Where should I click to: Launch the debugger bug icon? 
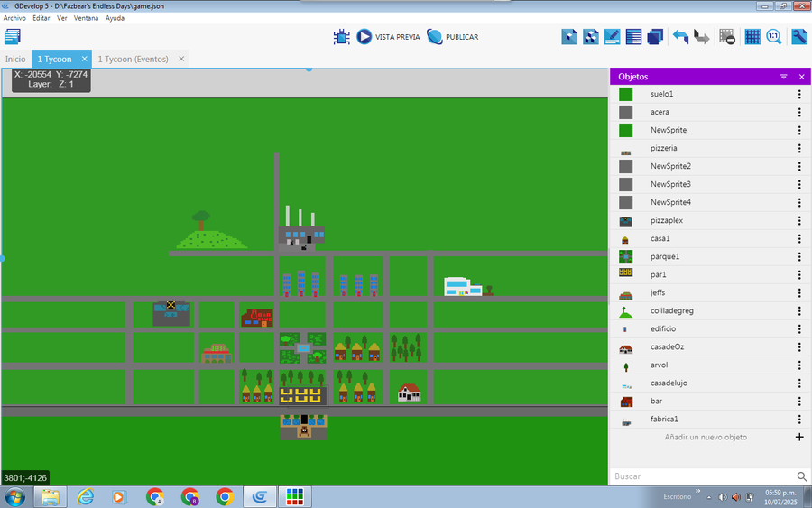tap(342, 37)
